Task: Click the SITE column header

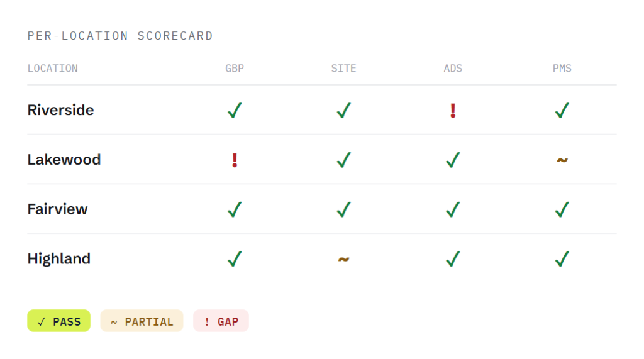Action: point(344,68)
